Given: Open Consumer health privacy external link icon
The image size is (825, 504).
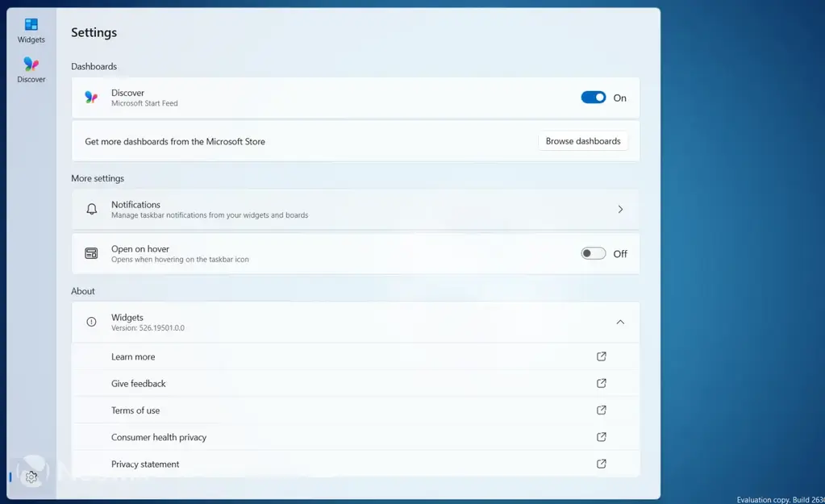Looking at the screenshot, I should pyautogui.click(x=602, y=436).
